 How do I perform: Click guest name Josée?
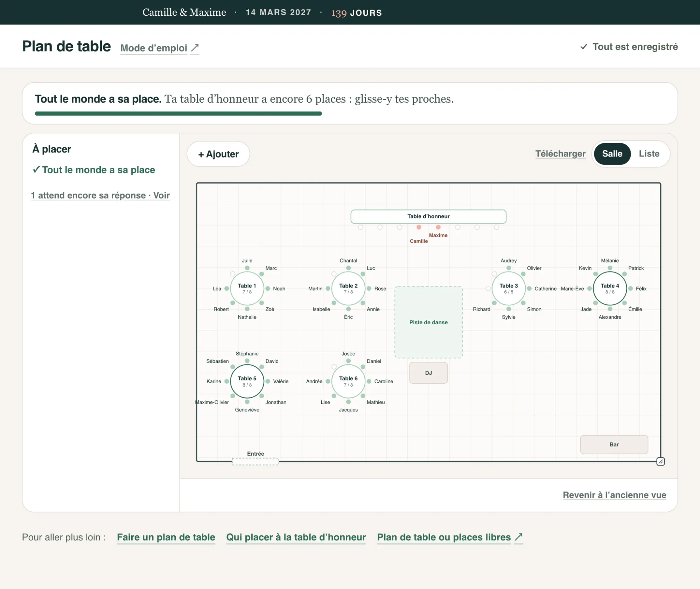pyautogui.click(x=348, y=354)
